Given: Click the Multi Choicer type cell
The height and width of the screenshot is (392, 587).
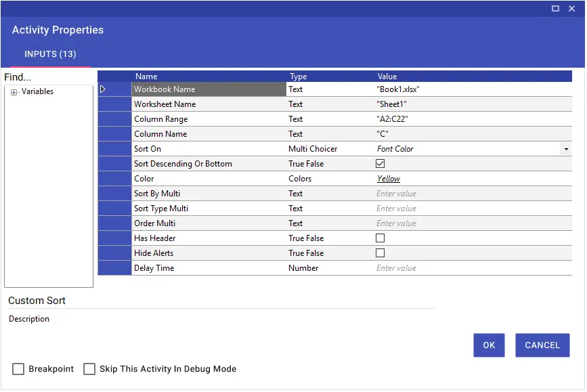Looking at the screenshot, I should coord(313,149).
